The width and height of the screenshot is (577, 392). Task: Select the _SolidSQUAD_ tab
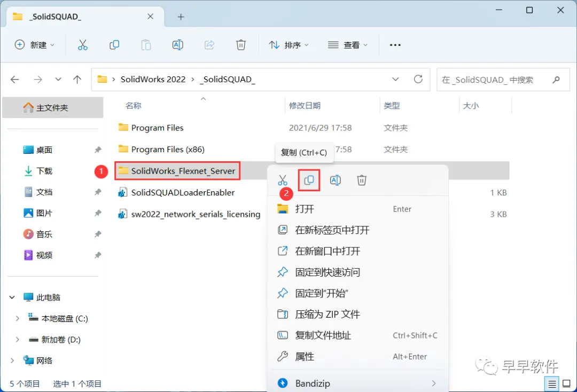85,17
